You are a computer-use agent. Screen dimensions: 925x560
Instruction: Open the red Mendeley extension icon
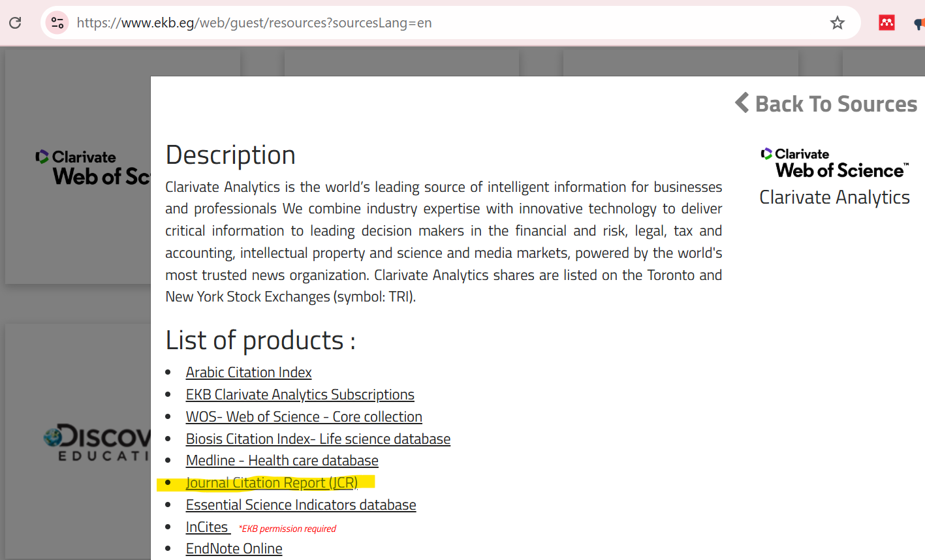(x=886, y=23)
